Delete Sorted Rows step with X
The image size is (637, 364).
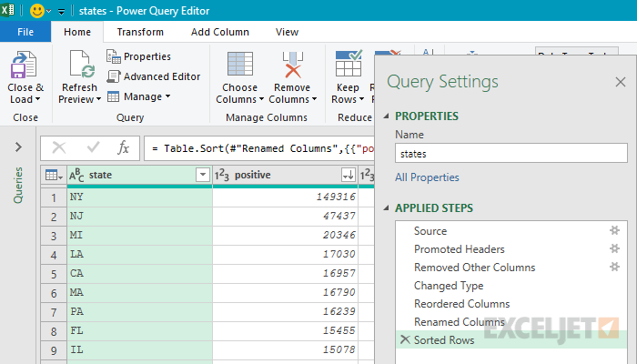coord(405,339)
